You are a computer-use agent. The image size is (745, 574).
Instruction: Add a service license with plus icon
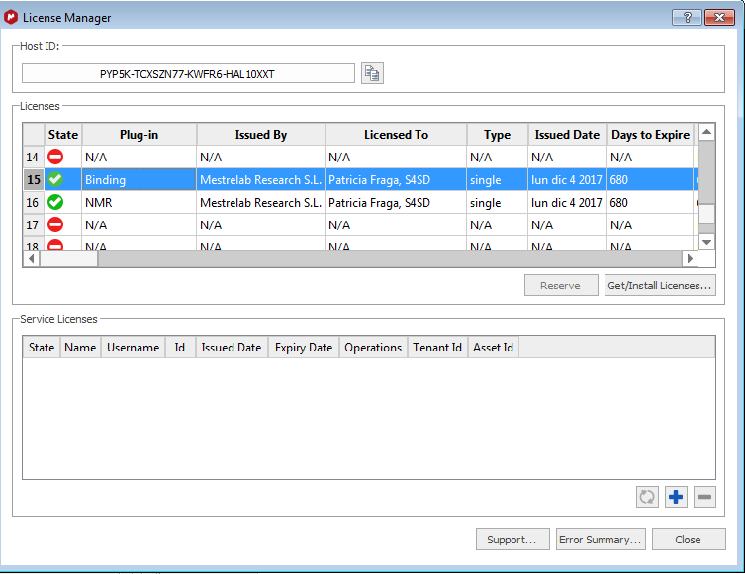click(676, 497)
